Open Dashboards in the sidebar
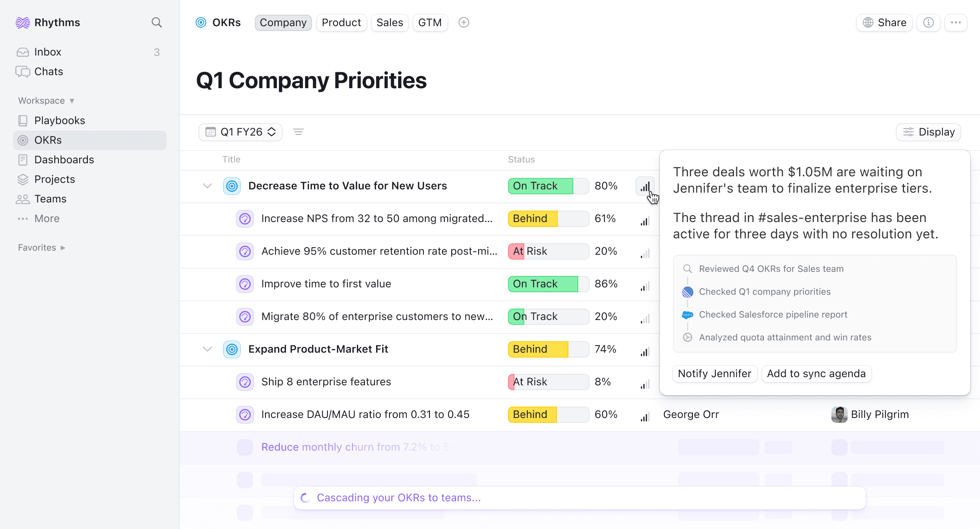Viewport: 980px width, 529px height. [x=64, y=160]
